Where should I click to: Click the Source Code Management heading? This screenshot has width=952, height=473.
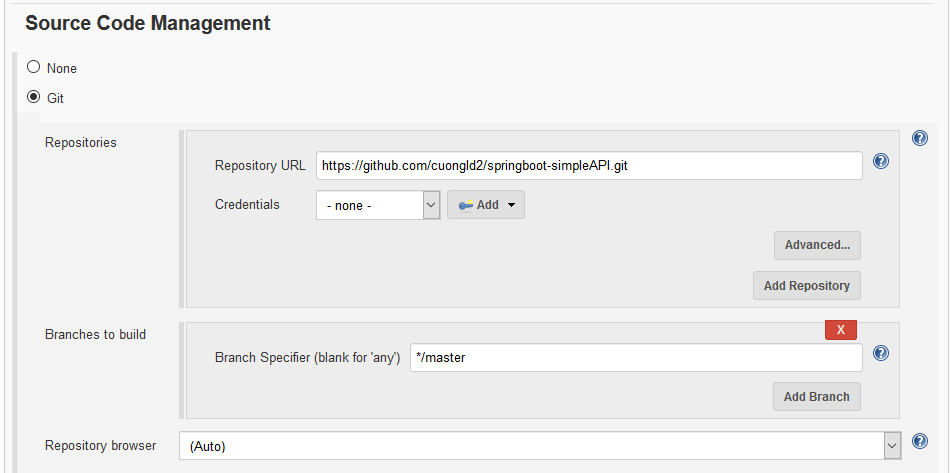(147, 23)
